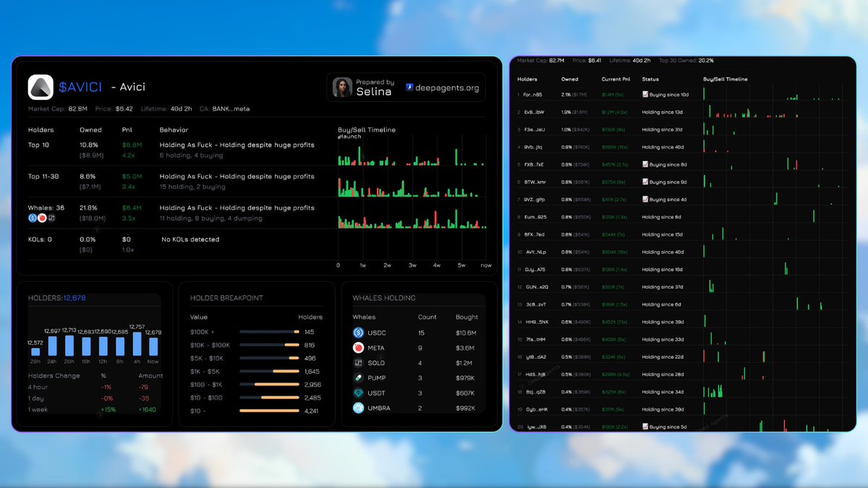Click the chart icon beside Buying since 9d

coord(645,182)
